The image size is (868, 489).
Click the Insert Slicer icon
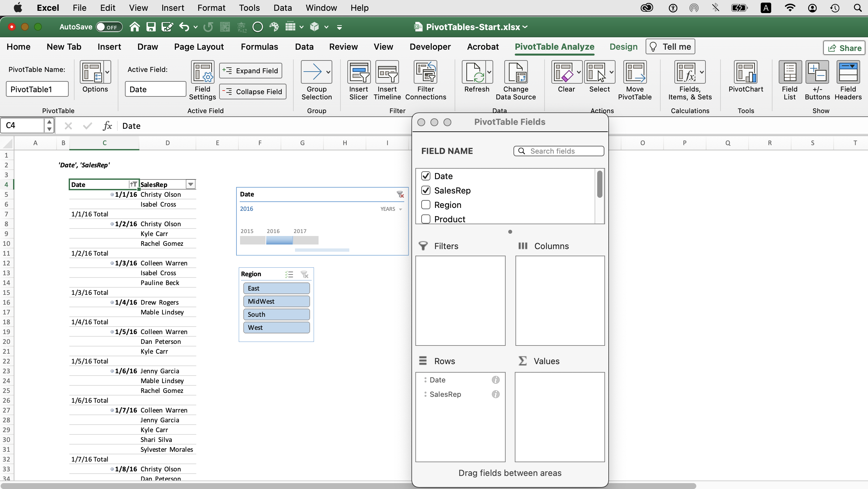click(358, 73)
